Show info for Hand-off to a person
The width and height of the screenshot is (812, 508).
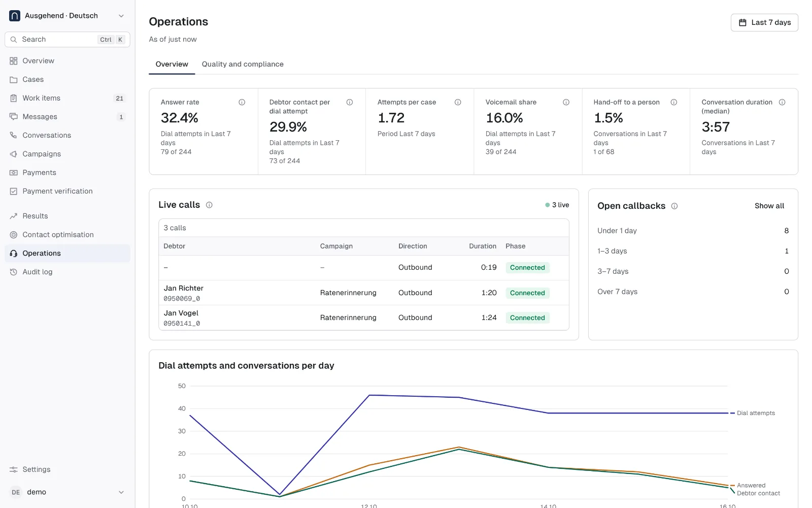[674, 102]
